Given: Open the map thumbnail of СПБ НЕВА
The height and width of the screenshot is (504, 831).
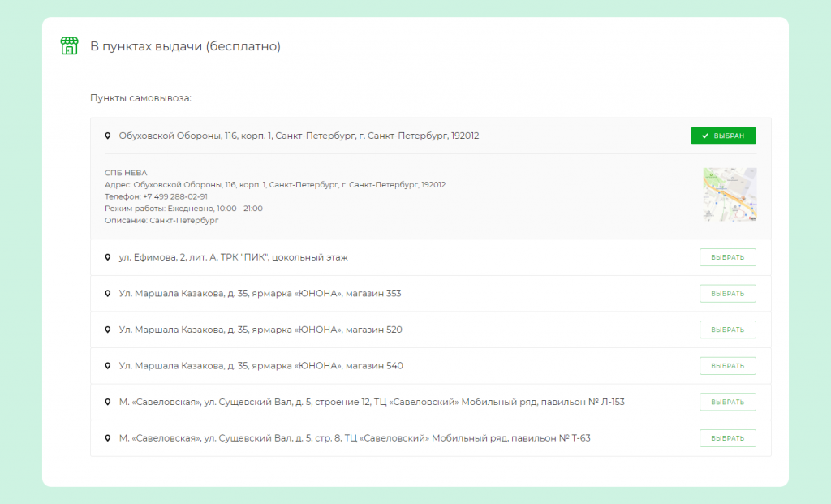Looking at the screenshot, I should click(x=730, y=195).
